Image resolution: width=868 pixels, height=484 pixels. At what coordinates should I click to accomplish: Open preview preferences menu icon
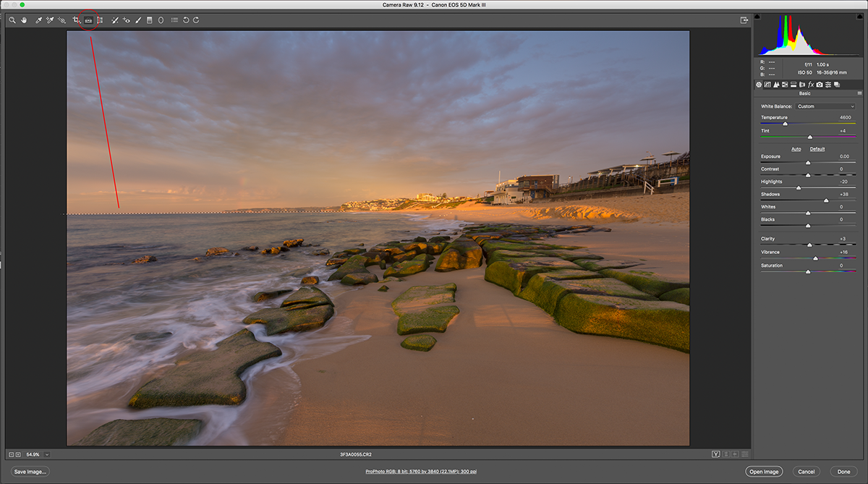744,454
